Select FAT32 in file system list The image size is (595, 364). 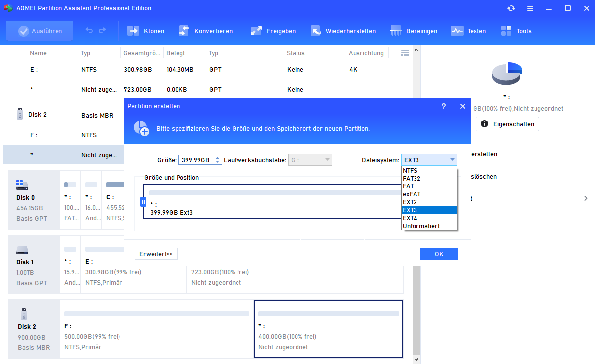[x=429, y=179]
